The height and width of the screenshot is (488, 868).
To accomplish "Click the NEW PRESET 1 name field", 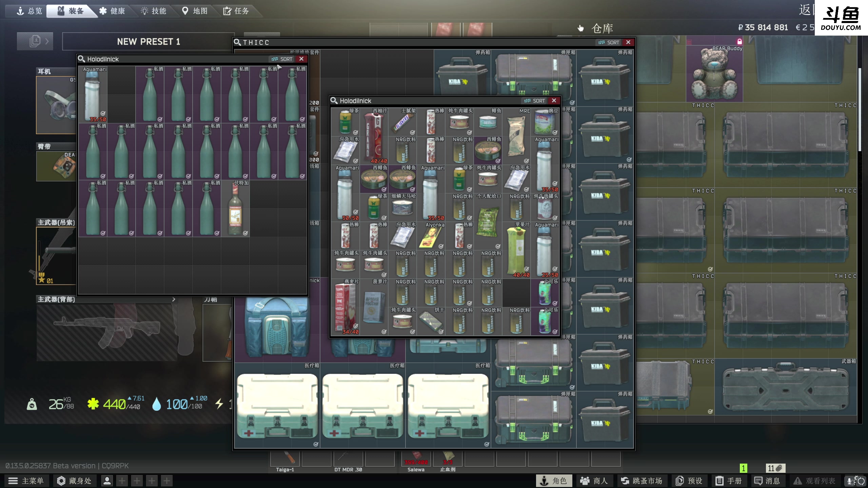I will click(148, 42).
